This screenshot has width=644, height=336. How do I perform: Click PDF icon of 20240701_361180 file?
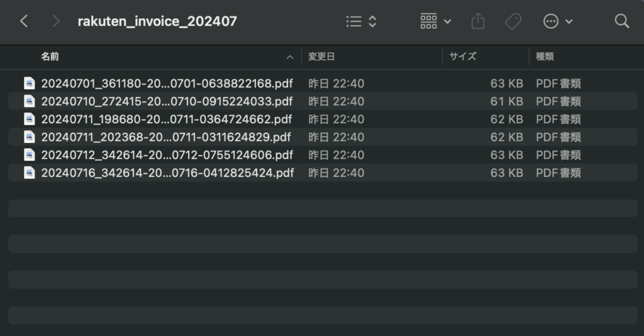click(29, 83)
